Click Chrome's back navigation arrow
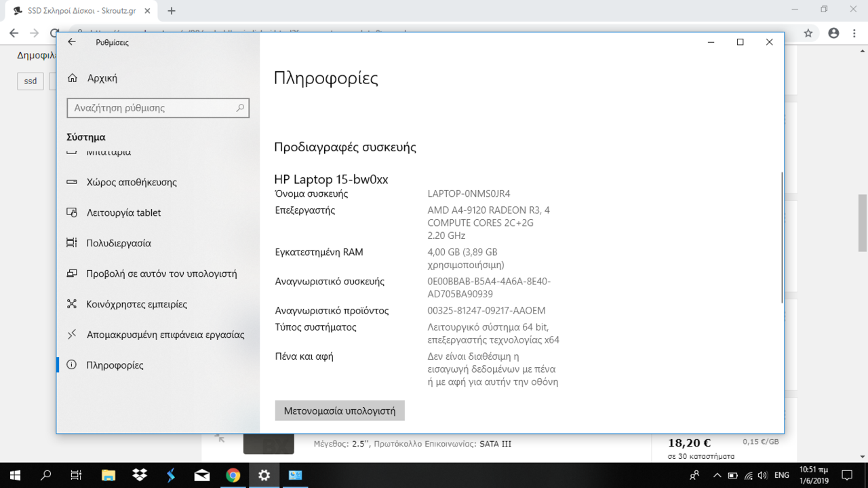 (14, 33)
